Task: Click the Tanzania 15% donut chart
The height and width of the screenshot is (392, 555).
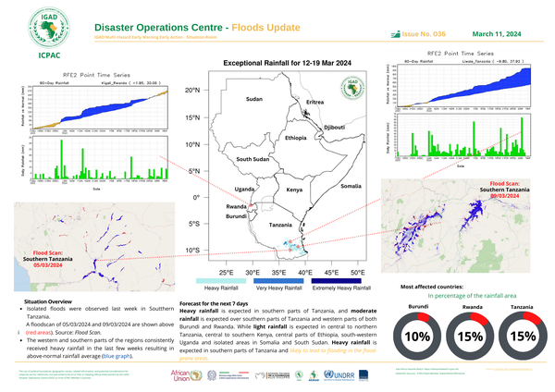Action: pos(523,336)
